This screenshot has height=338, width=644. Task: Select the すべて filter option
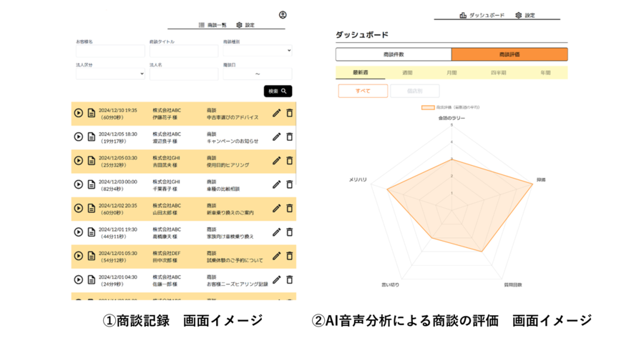click(x=363, y=91)
